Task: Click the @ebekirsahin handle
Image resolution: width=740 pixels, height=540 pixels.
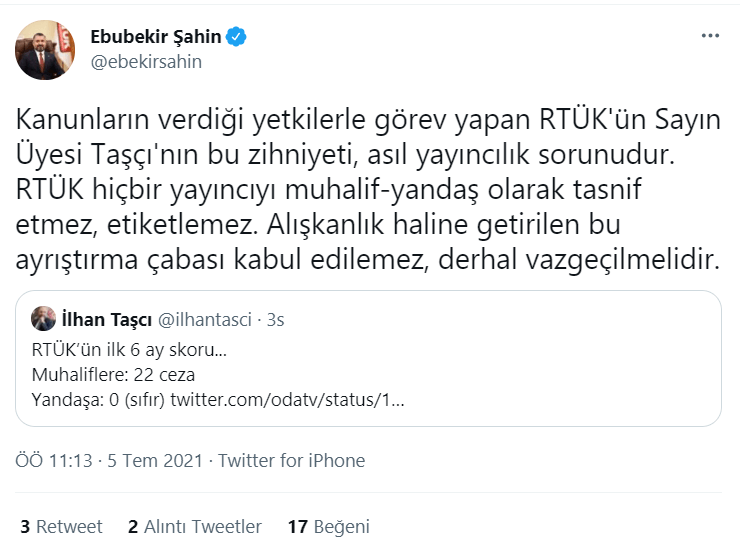Action: click(x=146, y=61)
